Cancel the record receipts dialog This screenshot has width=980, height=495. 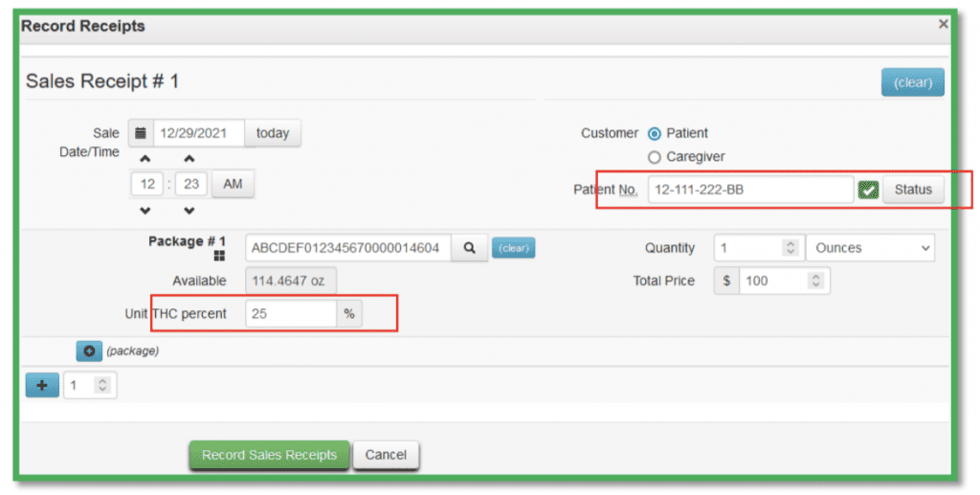pos(386,455)
